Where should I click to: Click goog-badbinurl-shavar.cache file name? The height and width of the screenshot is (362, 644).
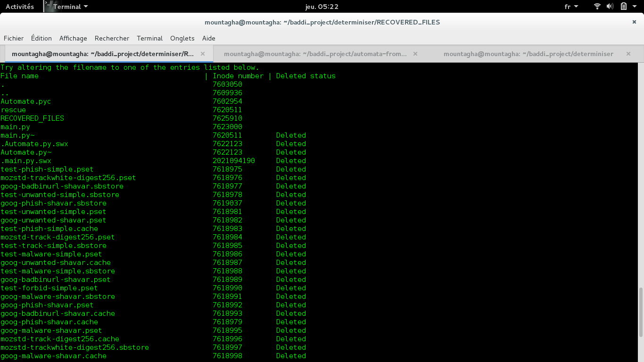click(58, 313)
